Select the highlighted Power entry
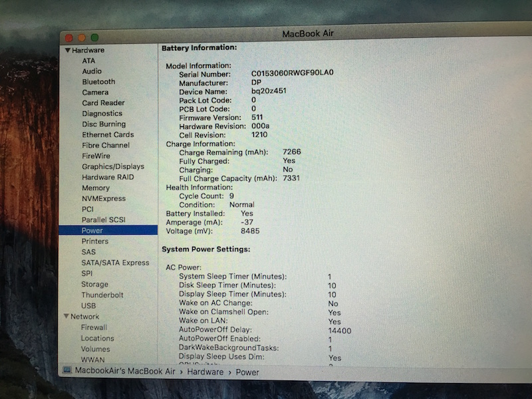 tap(108, 230)
